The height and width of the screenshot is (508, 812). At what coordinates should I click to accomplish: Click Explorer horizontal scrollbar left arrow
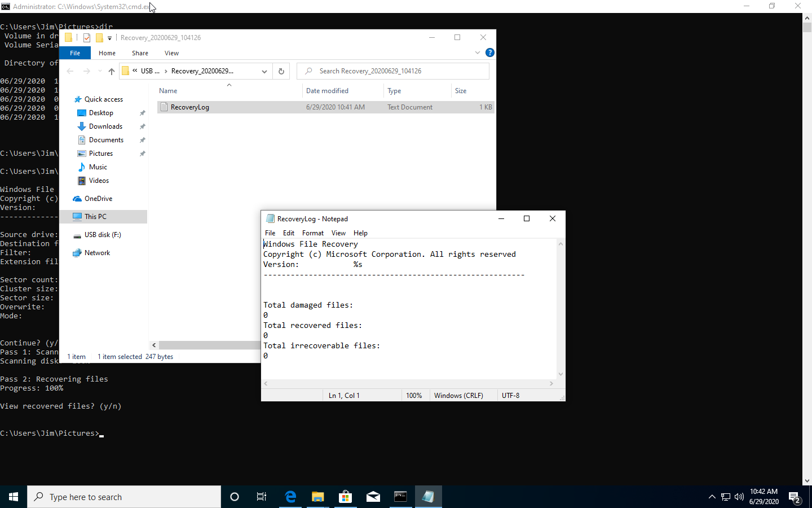(x=154, y=345)
